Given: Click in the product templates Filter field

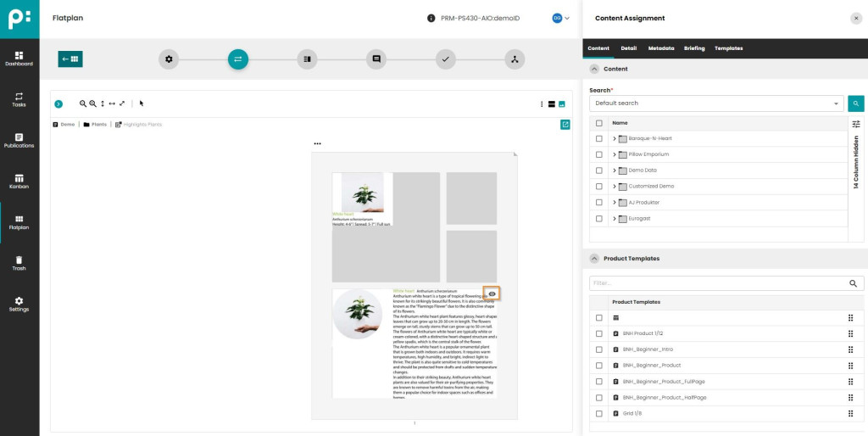Looking at the screenshot, I should coord(716,283).
